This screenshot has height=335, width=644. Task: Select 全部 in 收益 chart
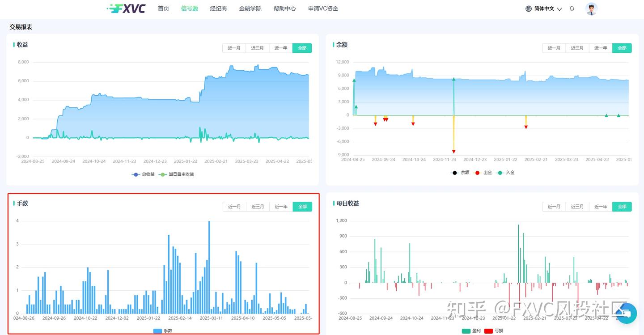tap(302, 48)
